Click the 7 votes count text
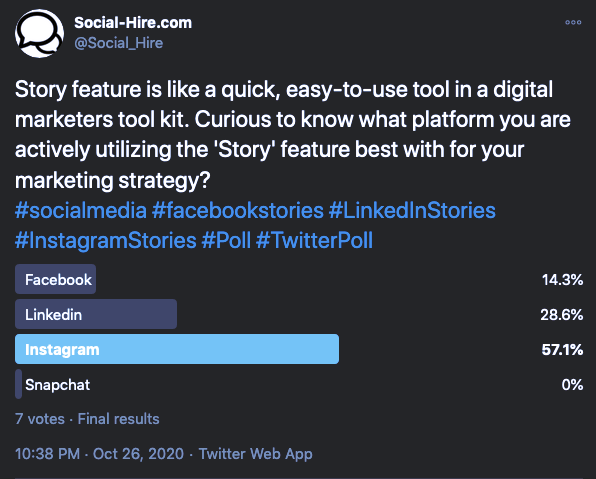Image resolution: width=596 pixels, height=479 pixels. [40, 419]
